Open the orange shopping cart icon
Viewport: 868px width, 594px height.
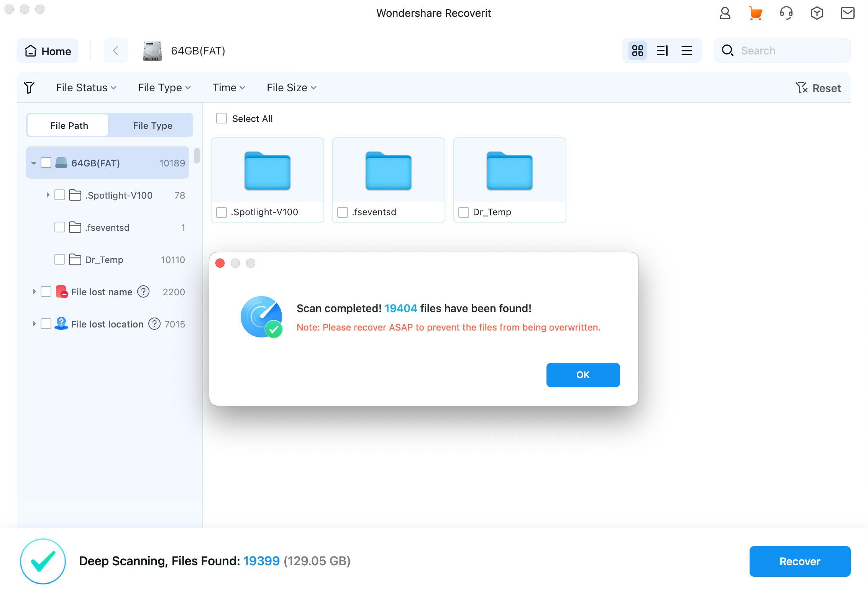755,13
